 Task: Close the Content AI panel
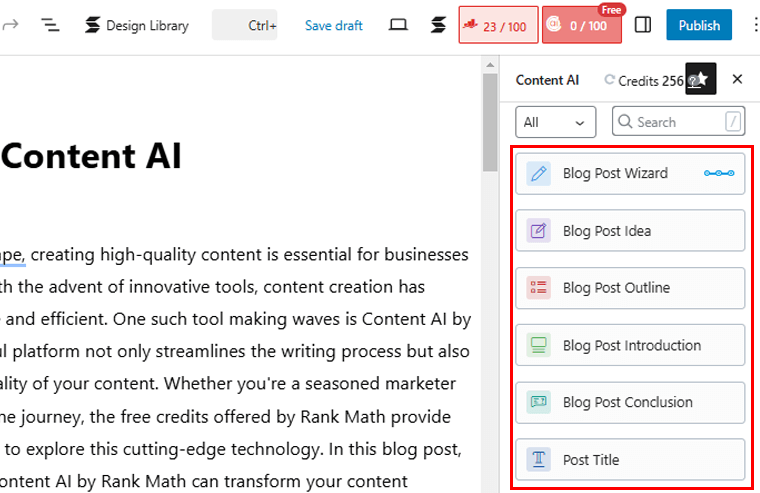(x=737, y=79)
